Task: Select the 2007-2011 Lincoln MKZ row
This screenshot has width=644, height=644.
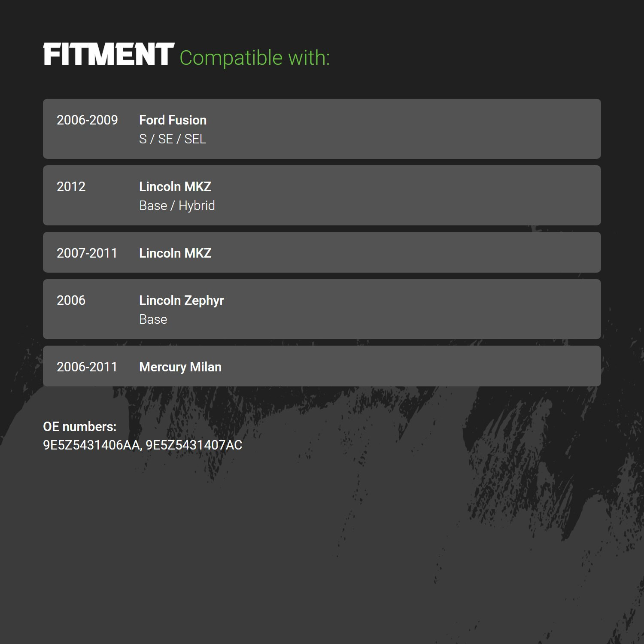Action: point(322,252)
